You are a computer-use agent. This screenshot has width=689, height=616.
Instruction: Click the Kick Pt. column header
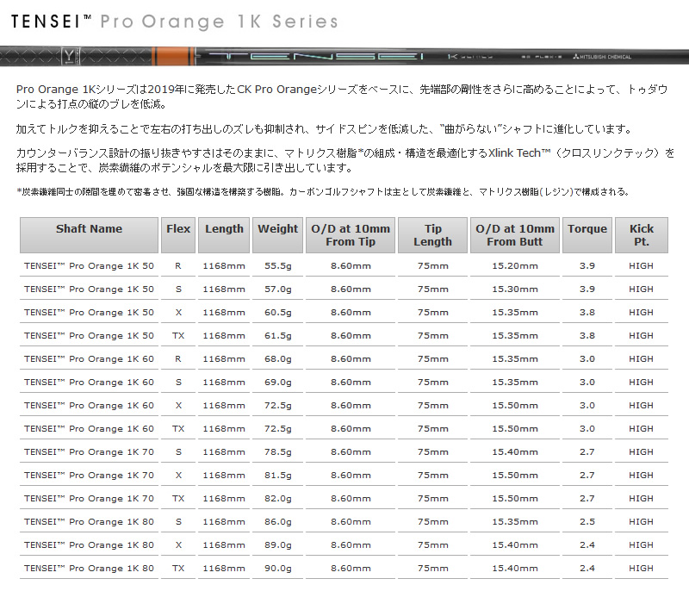pos(642,235)
